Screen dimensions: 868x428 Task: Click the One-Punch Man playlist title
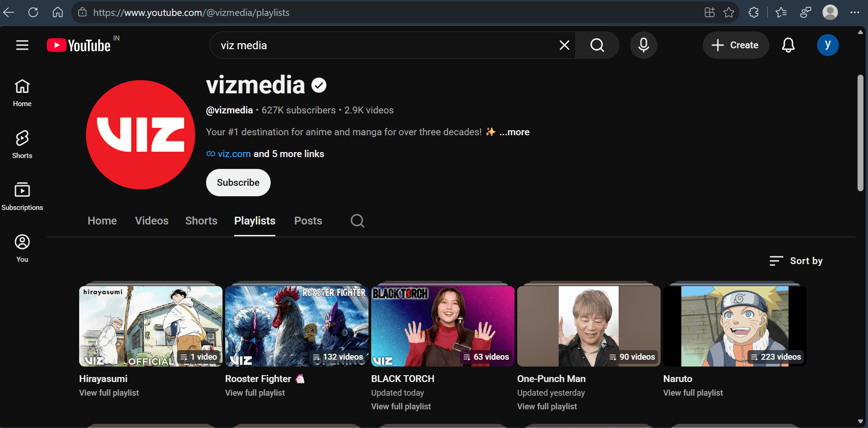[551, 379]
